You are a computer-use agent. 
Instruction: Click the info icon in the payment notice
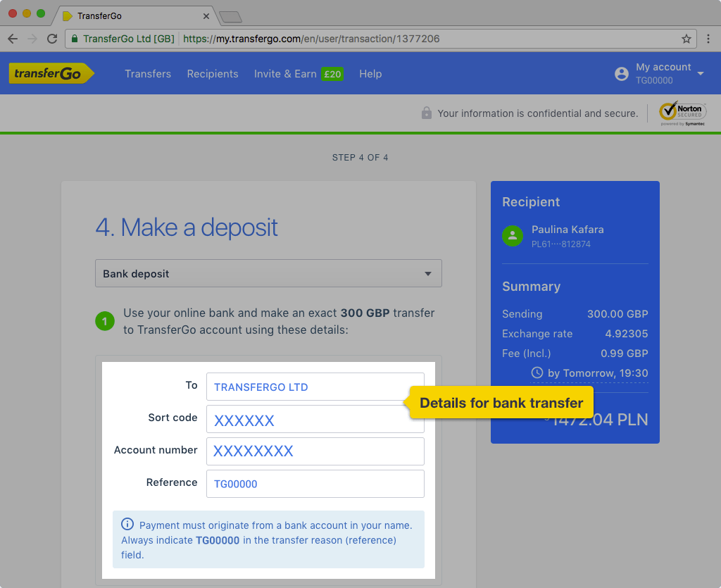click(127, 523)
